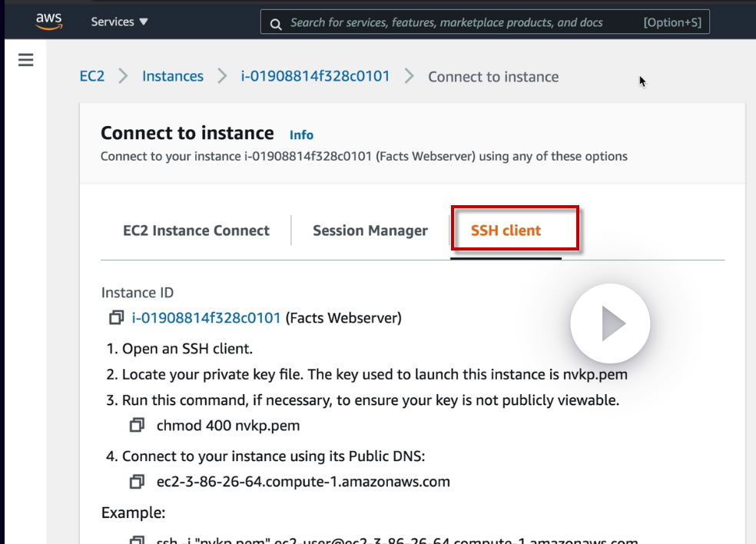756x544 pixels.
Task: Copy the Public DNS address
Action: coord(137,482)
